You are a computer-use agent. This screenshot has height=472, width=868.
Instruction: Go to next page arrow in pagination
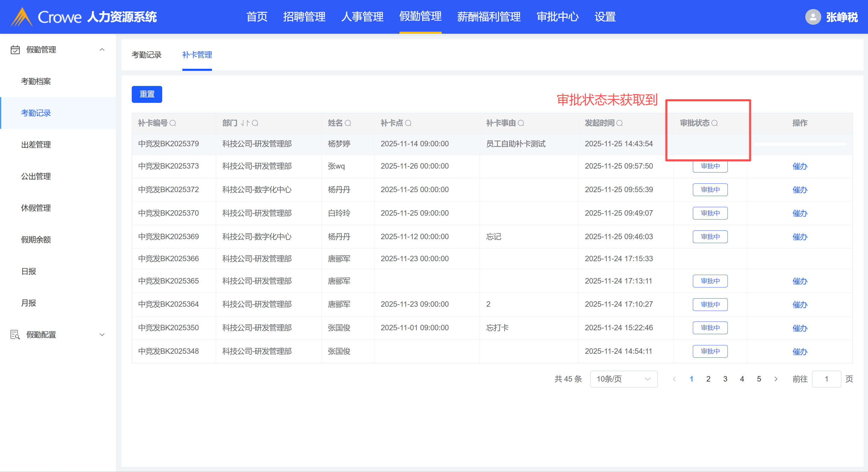(776, 379)
